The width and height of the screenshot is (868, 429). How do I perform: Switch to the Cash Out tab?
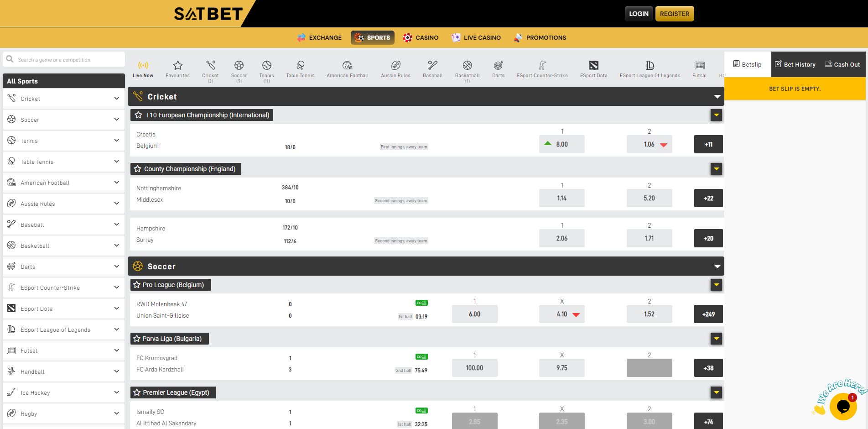[842, 64]
